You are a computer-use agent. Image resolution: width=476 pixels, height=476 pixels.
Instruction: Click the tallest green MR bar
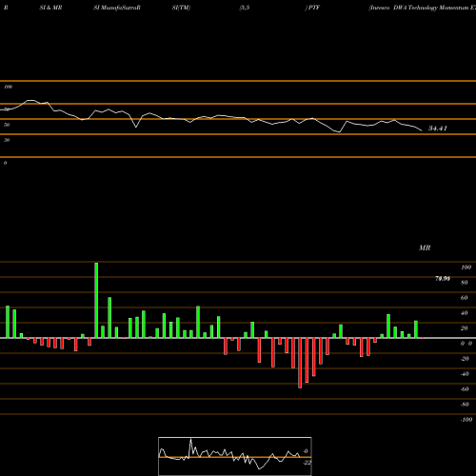[x=96, y=300]
